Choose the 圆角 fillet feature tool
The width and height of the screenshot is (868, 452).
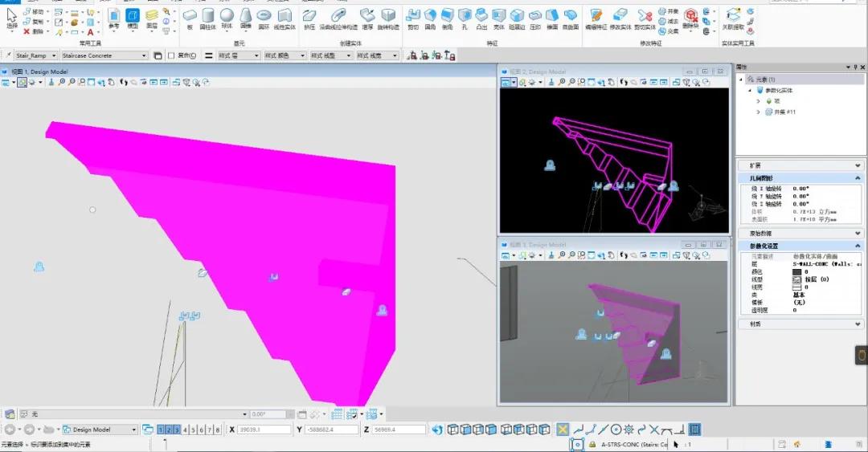coord(431,18)
